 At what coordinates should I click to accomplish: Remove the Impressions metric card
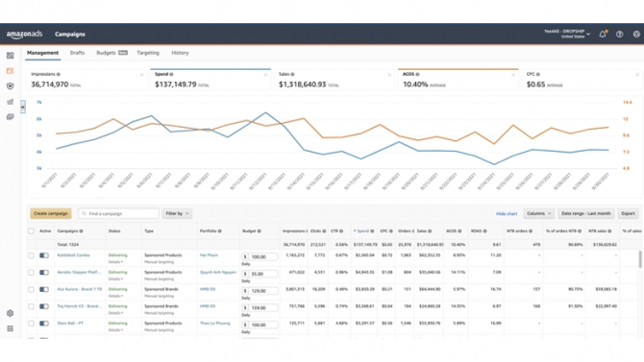tap(141, 75)
